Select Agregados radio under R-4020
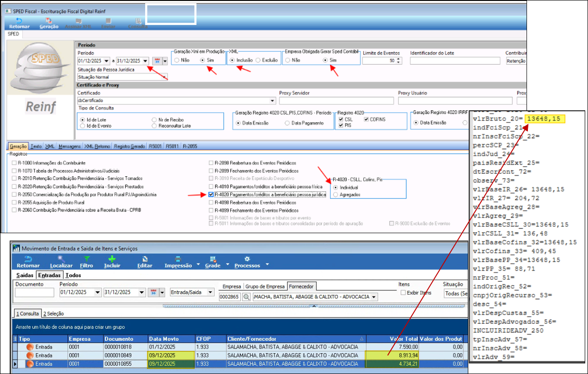This screenshot has width=588, height=374. pyautogui.click(x=336, y=195)
